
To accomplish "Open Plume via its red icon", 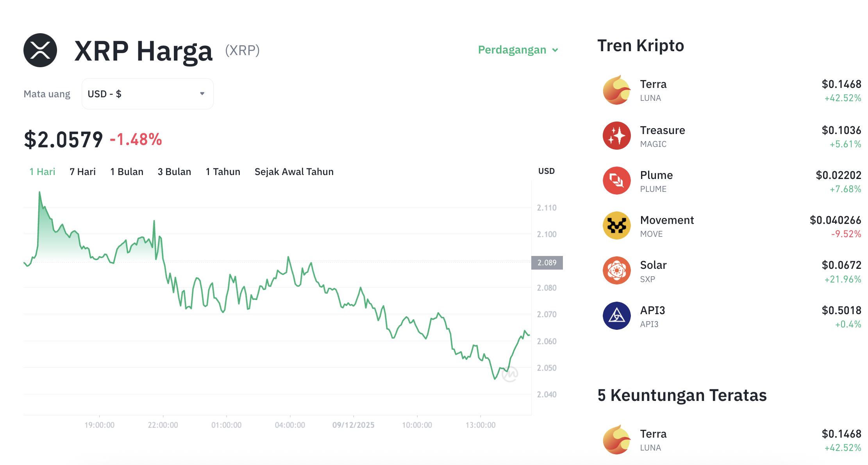I will [x=616, y=181].
